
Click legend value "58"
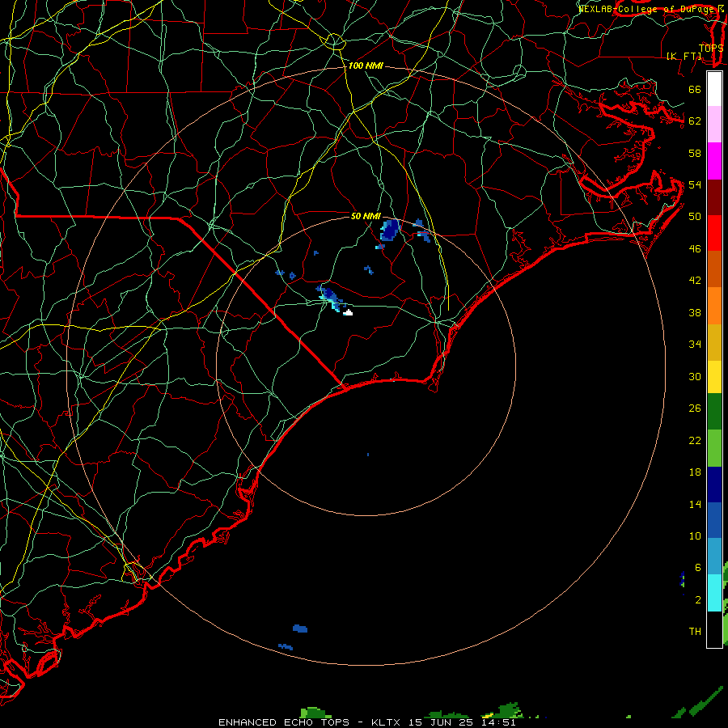(695, 153)
